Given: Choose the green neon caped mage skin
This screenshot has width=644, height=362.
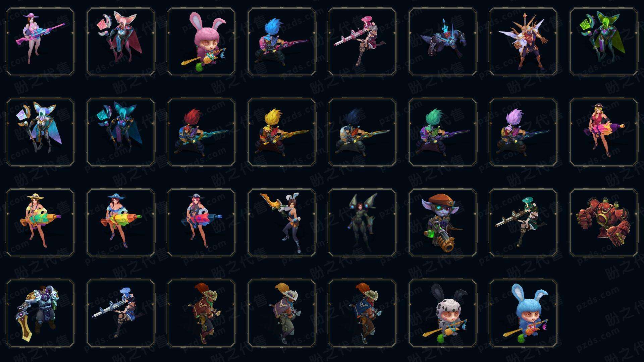Looking at the screenshot, I should point(604,42).
